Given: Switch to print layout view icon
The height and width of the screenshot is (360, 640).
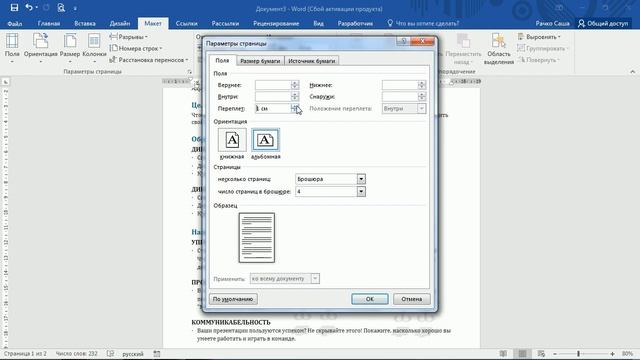Looking at the screenshot, I should [x=522, y=353].
